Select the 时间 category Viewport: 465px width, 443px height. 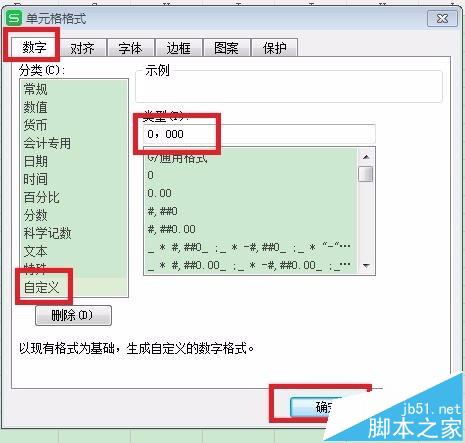click(74, 179)
